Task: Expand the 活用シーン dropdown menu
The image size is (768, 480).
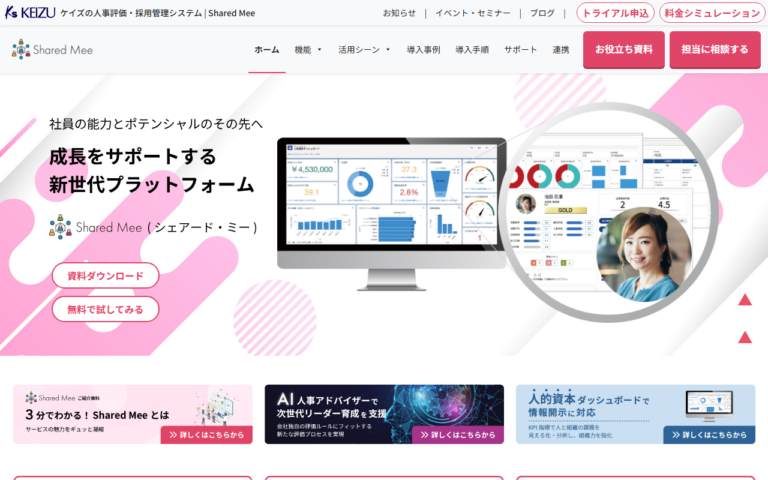Action: pyautogui.click(x=364, y=49)
